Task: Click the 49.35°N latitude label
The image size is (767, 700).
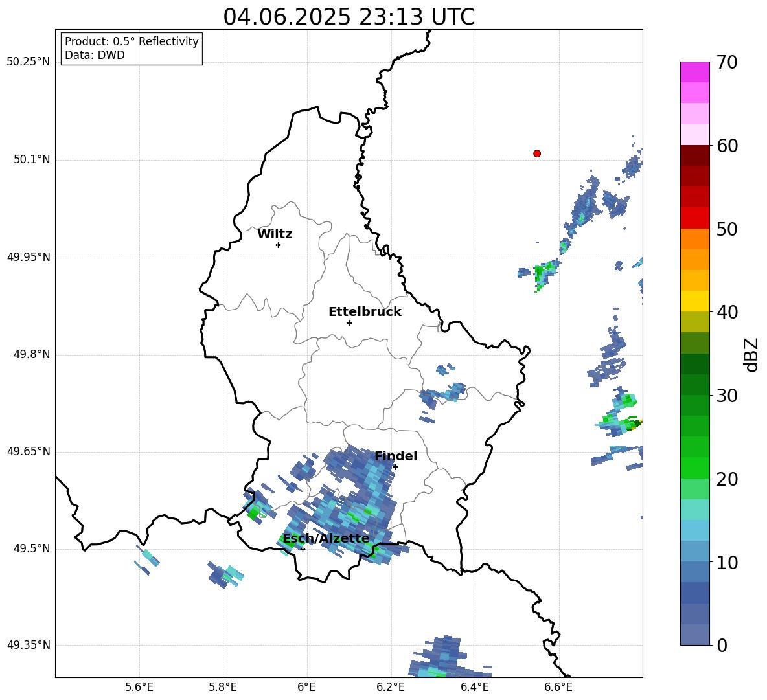Action: point(29,645)
